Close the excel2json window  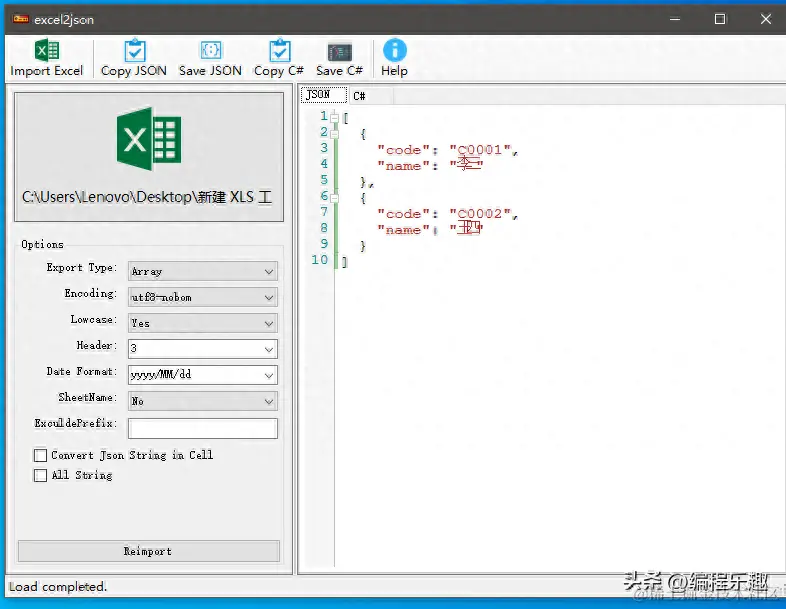point(765,20)
